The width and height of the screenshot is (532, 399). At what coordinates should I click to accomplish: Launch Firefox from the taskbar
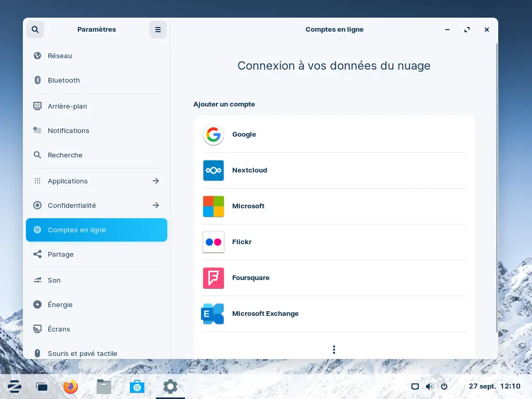click(71, 387)
